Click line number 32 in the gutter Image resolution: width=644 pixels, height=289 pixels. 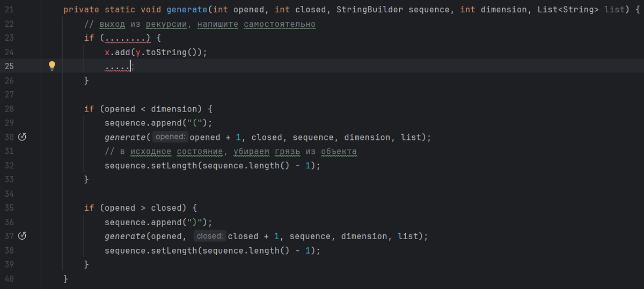10,166
